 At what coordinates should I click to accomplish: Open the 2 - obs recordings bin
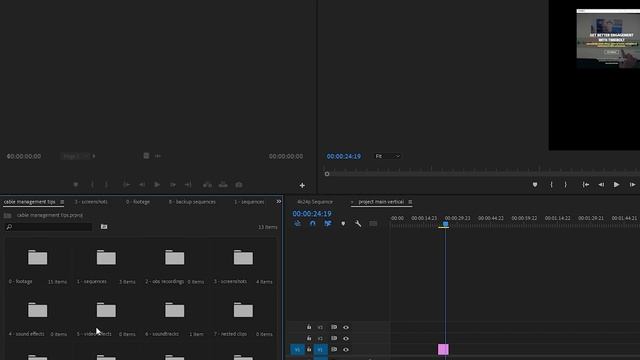pyautogui.click(x=175, y=258)
